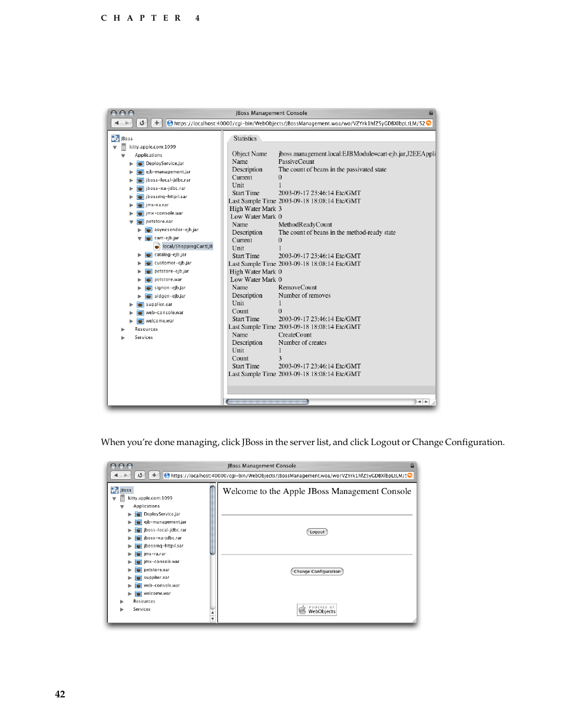
Task: Click the JBoss root icon in the lower tree
Action: [115, 490]
